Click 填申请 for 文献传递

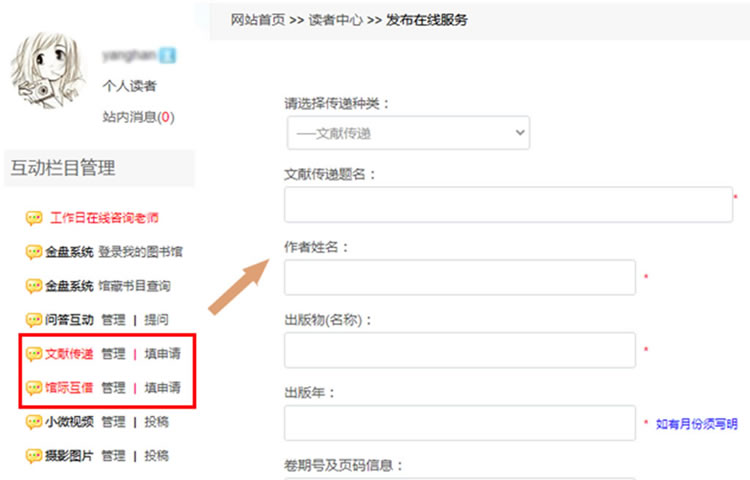[162, 354]
